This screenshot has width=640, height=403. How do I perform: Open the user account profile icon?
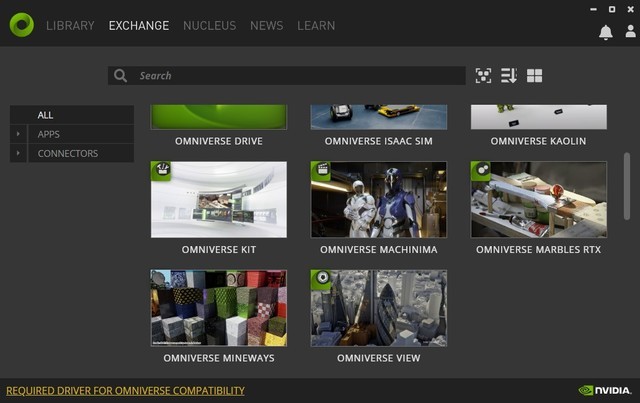pyautogui.click(x=631, y=31)
